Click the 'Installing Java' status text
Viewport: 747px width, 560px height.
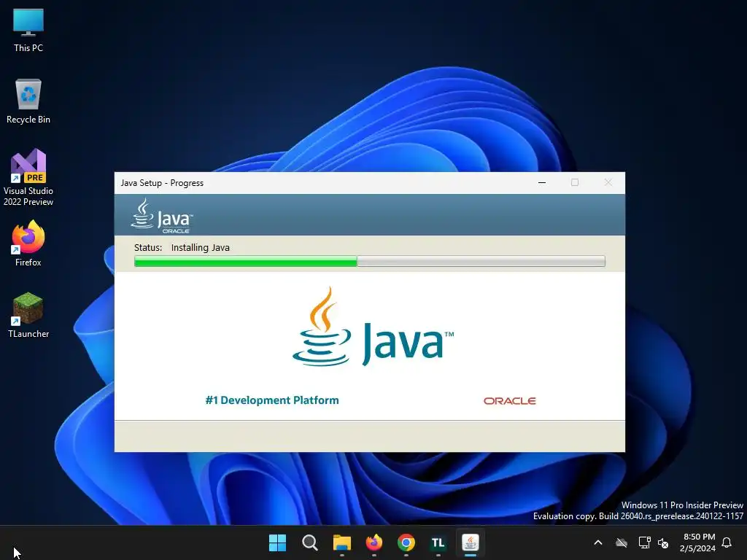click(200, 248)
